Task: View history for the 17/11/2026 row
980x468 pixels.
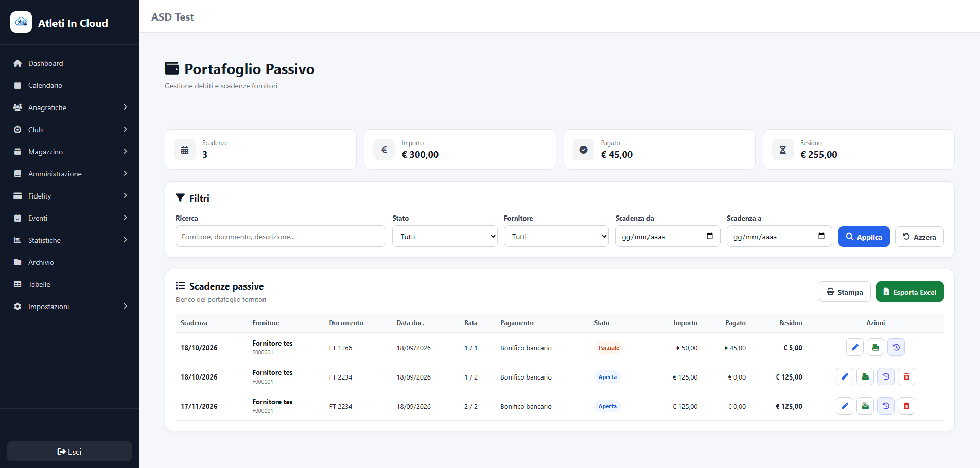Action: pyautogui.click(x=886, y=406)
